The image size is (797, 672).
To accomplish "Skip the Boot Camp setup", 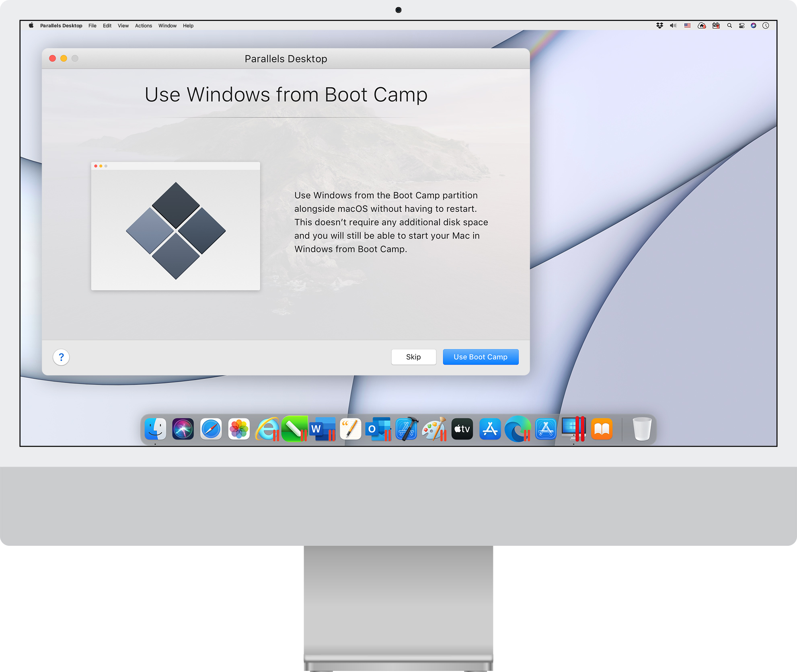I will tap(413, 357).
